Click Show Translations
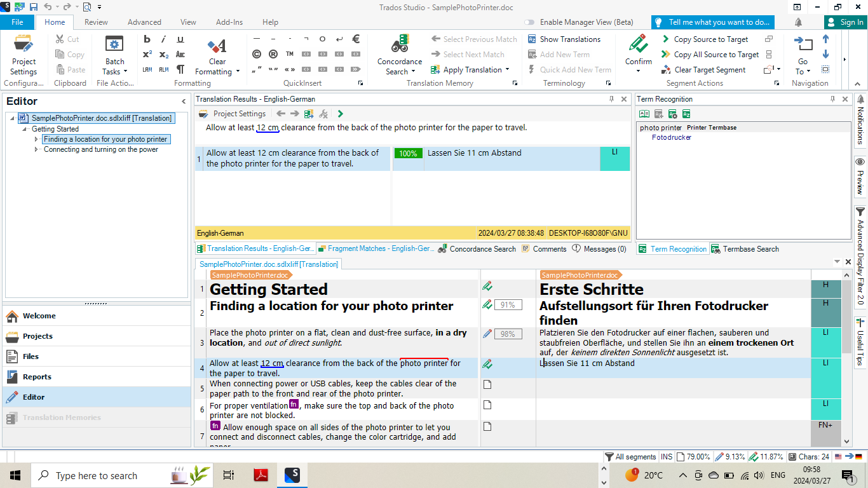 click(564, 39)
